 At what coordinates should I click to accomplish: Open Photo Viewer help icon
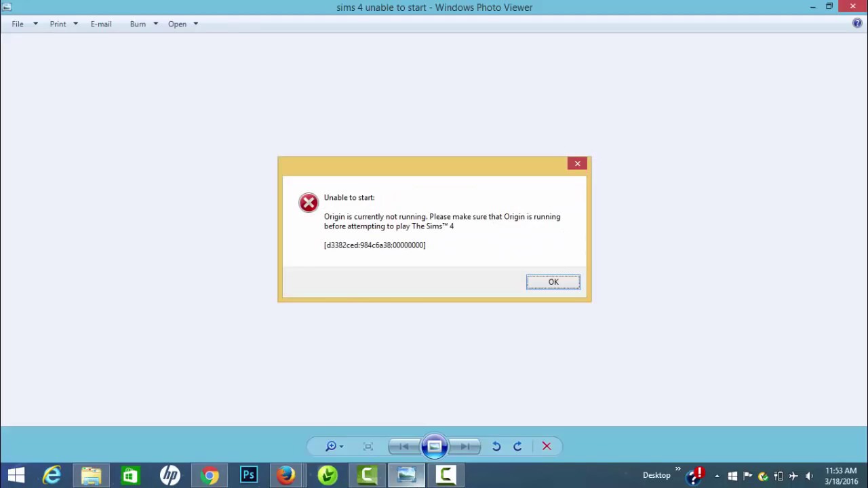(857, 23)
